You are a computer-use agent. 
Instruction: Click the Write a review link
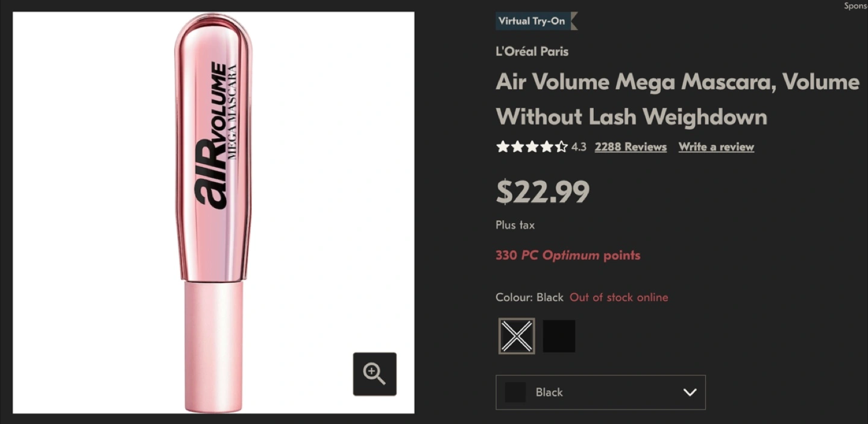[x=716, y=147]
